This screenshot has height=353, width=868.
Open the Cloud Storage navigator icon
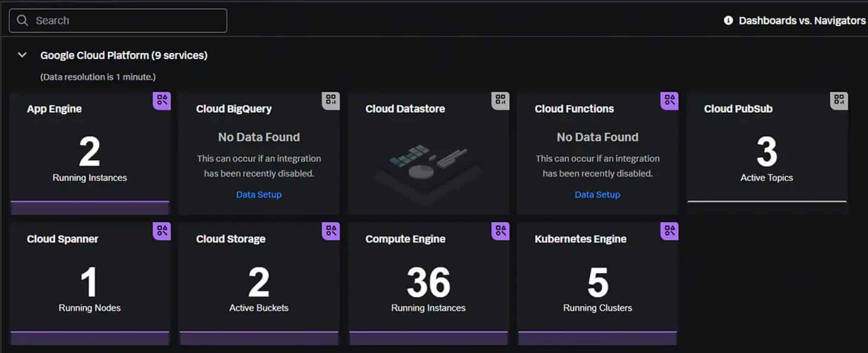(331, 231)
